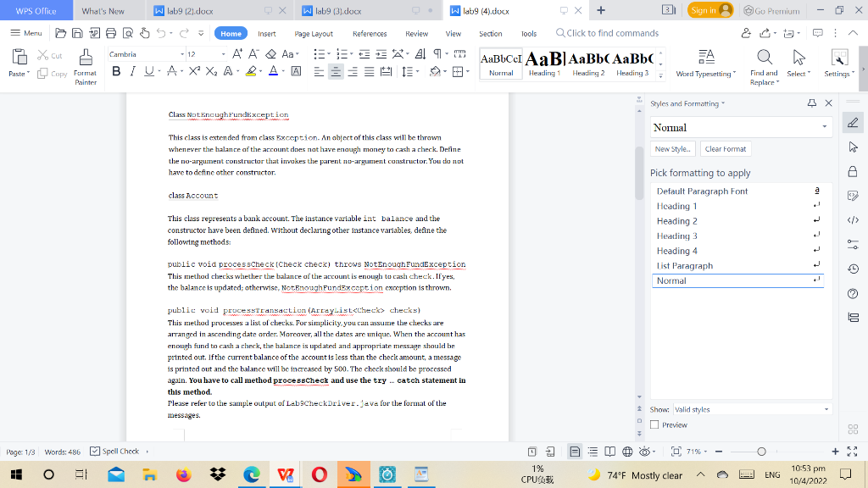This screenshot has height=488, width=868.
Task: Copy the selected text
Action: point(52,74)
